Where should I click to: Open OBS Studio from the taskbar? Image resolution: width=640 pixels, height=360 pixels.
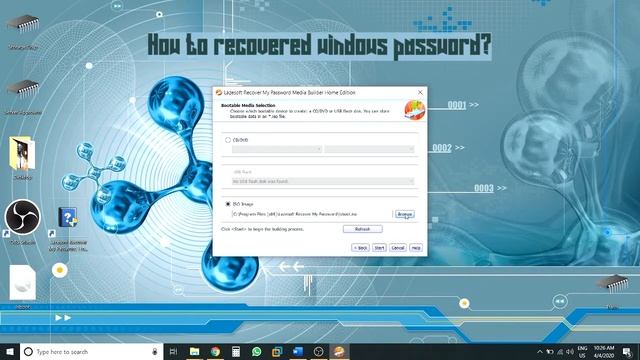coord(318,351)
